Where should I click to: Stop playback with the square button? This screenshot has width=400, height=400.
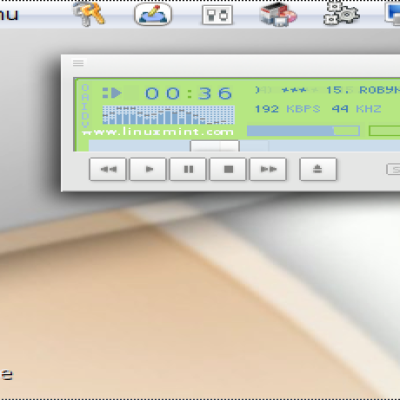(x=228, y=169)
